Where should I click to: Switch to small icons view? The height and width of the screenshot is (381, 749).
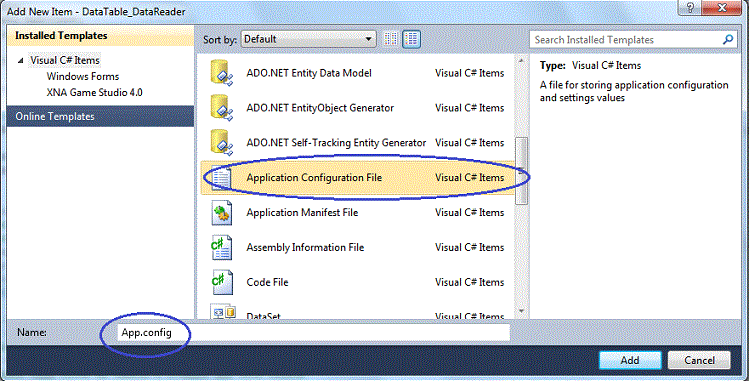click(391, 39)
